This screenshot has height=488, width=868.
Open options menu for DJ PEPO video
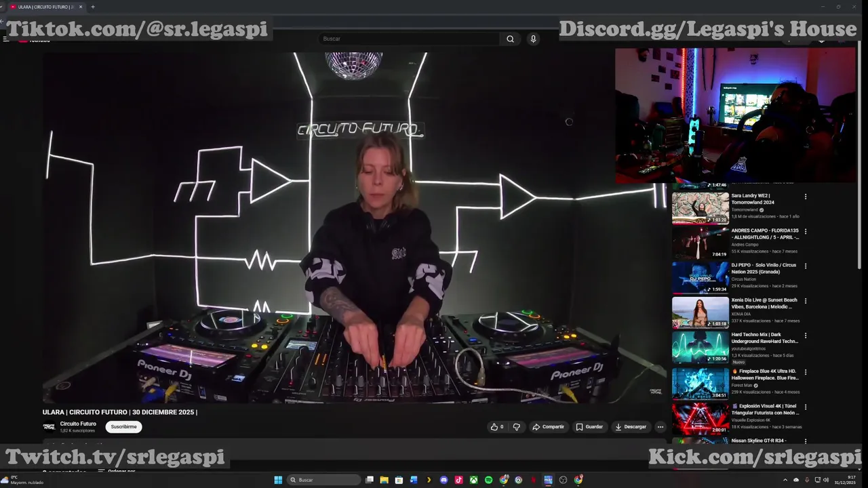(806, 266)
